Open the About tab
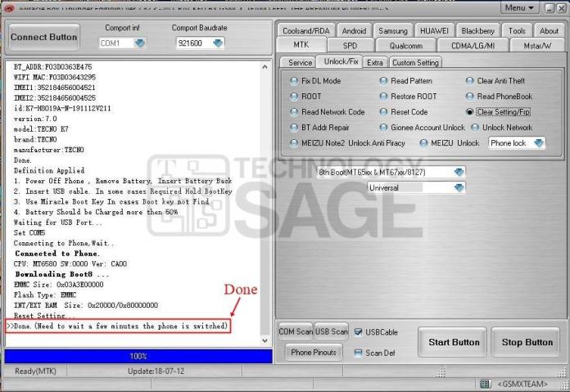This screenshot has width=570, height=392. [549, 31]
